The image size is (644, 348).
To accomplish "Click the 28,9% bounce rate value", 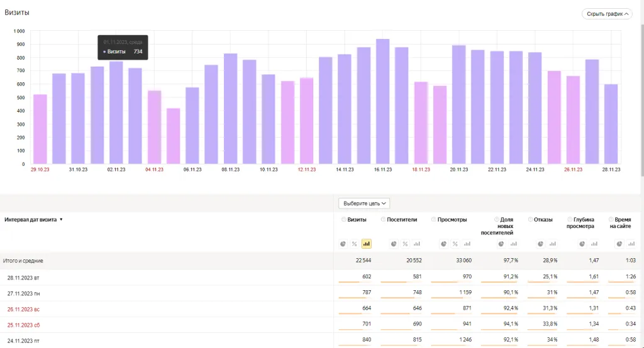I will pyautogui.click(x=550, y=260).
